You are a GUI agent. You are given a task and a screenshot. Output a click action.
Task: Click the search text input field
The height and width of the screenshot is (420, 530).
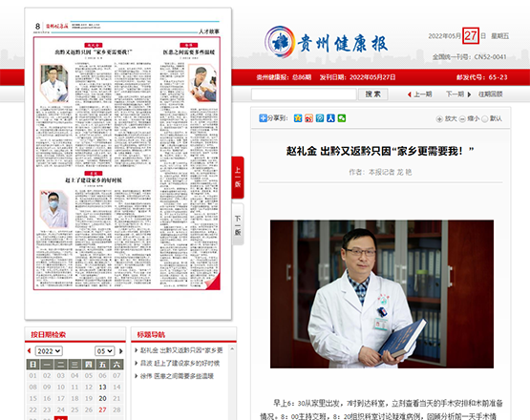tap(304, 94)
